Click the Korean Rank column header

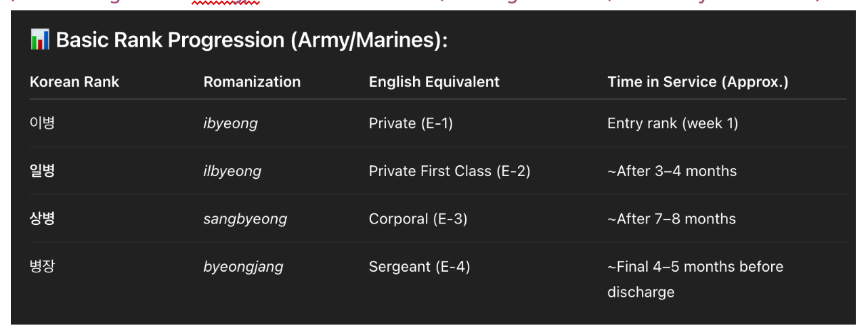coord(74,82)
